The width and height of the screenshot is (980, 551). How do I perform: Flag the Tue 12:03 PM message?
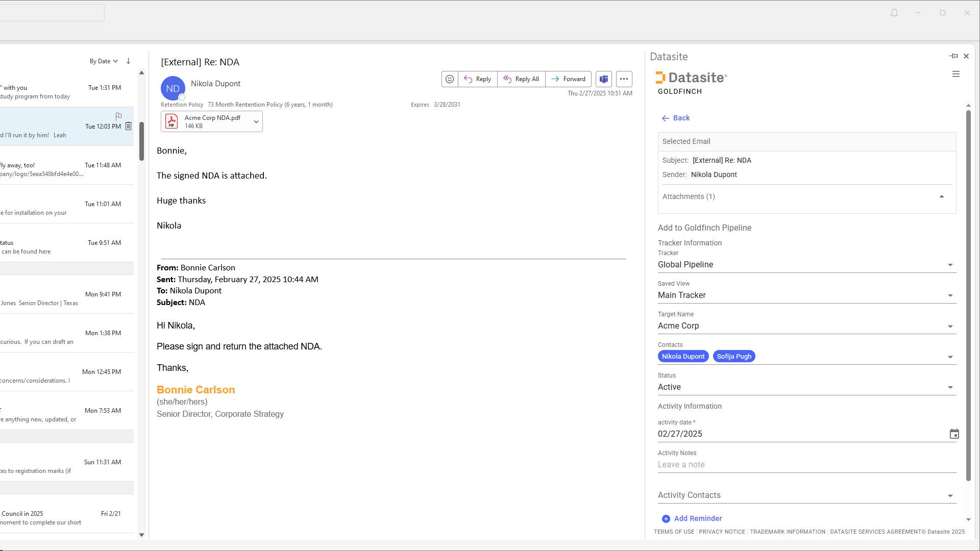118,116
